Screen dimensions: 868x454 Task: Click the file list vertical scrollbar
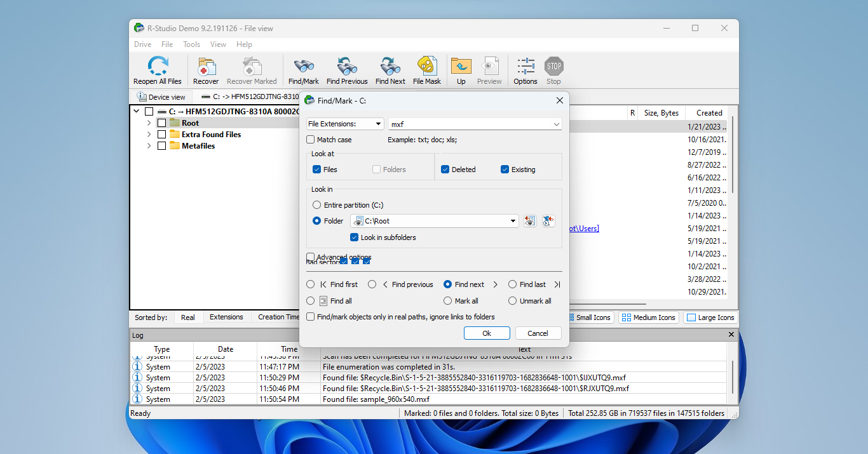point(733,156)
